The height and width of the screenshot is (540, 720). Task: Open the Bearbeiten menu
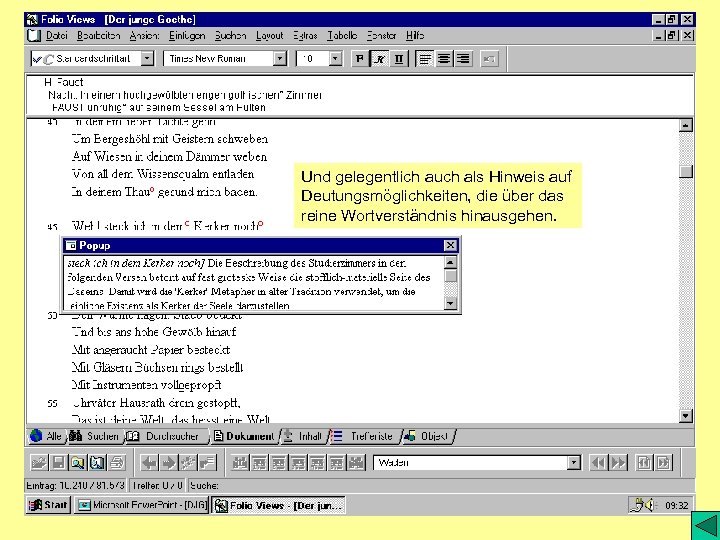point(99,35)
